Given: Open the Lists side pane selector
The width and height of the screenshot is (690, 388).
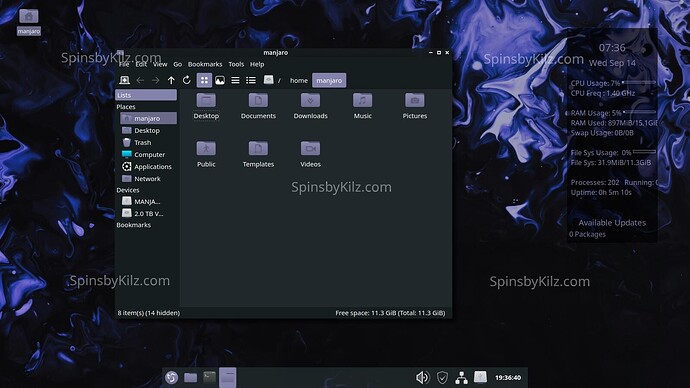Looking at the screenshot, I should [x=146, y=95].
